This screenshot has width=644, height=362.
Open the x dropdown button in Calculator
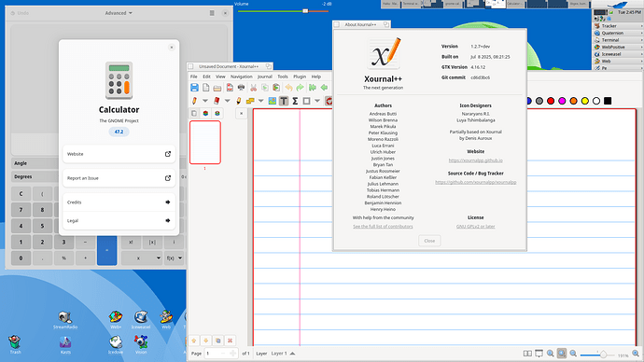click(x=142, y=258)
